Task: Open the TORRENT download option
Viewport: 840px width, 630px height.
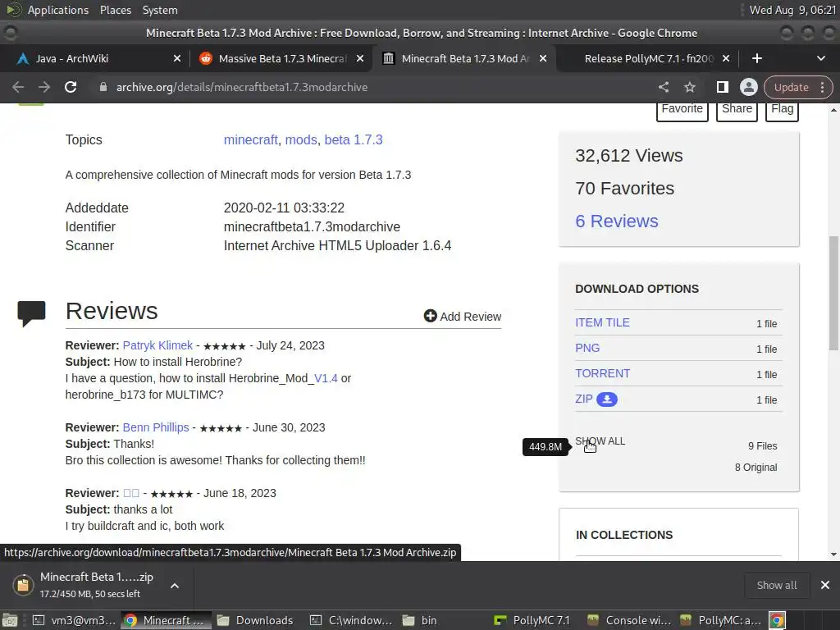Action: point(602,373)
